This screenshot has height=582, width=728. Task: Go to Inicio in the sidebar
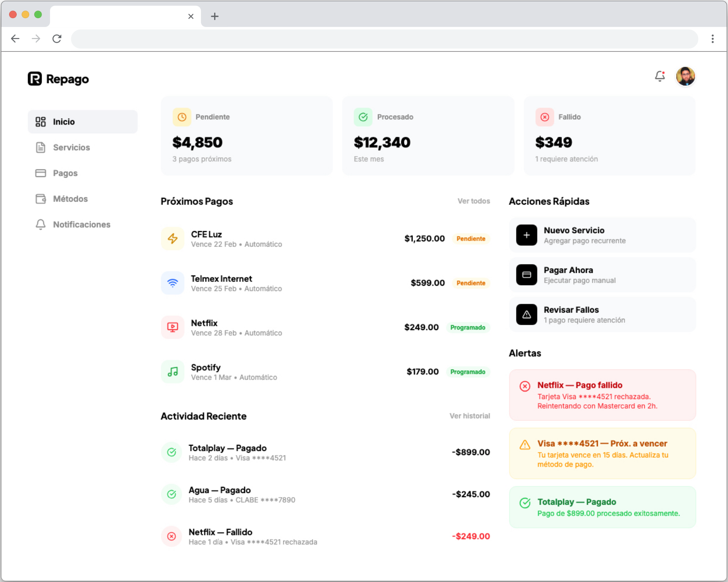coord(82,122)
